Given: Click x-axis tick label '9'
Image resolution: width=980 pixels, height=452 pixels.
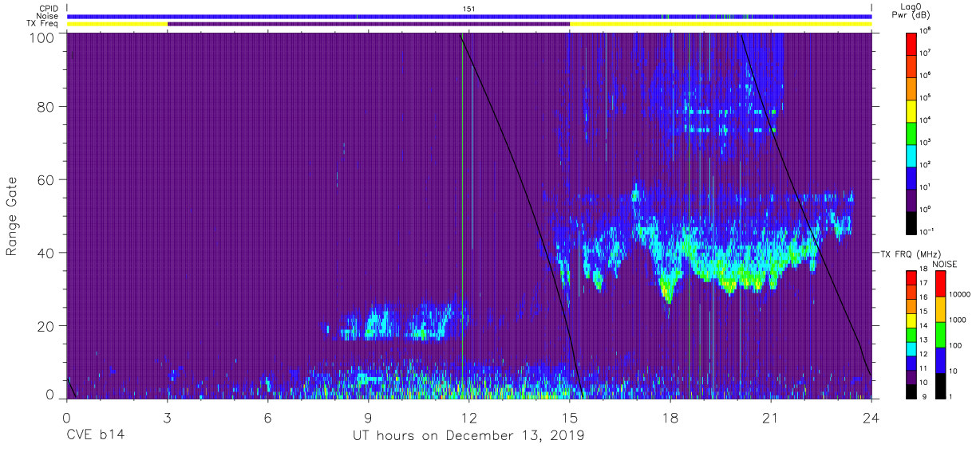Looking at the screenshot, I should [x=369, y=416].
